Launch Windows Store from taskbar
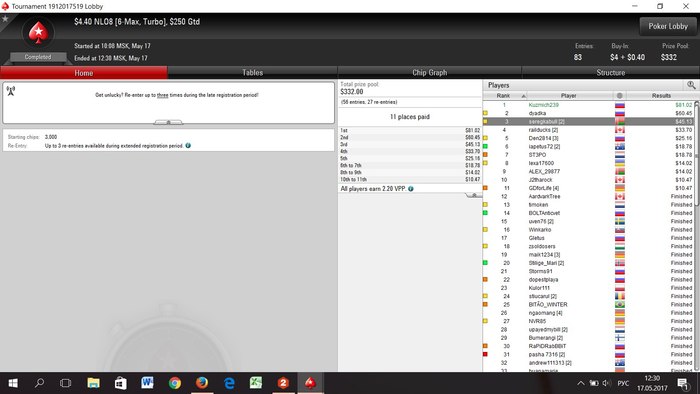Viewport: 700px width, 394px height. 121,383
